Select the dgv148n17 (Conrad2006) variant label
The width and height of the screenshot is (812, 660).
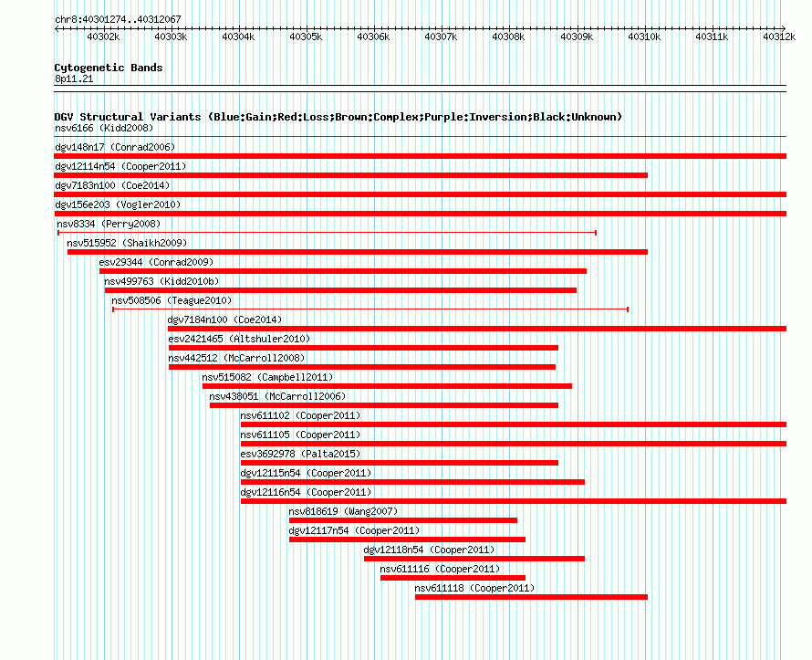click(x=115, y=147)
